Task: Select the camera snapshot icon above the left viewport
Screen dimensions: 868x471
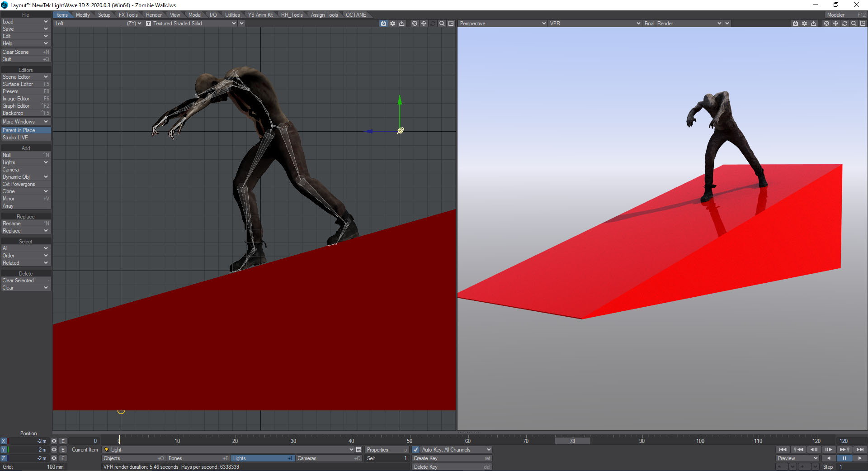Action: tap(383, 23)
